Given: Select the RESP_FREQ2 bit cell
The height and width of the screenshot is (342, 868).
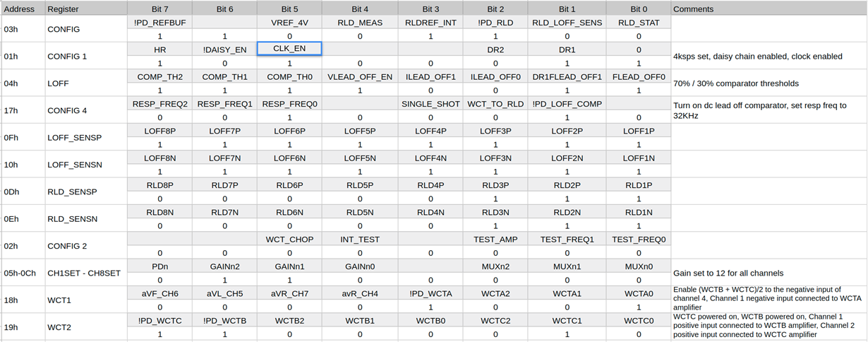Looking at the screenshot, I should coord(159,104).
